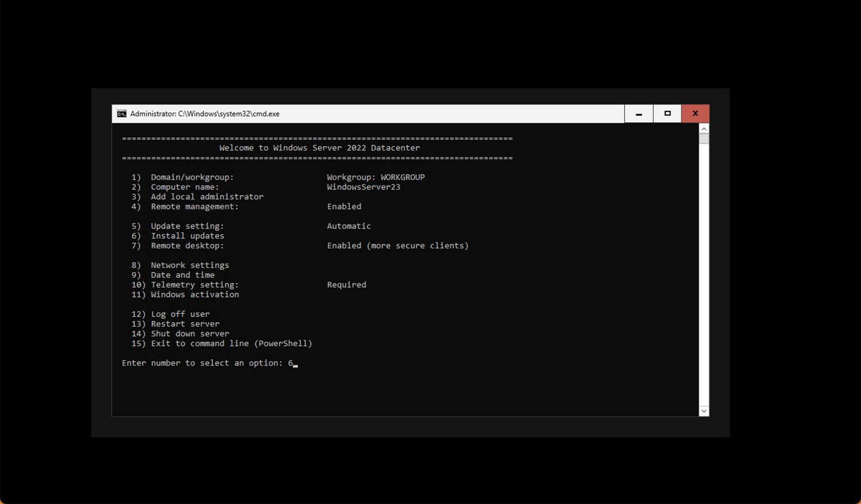The height and width of the screenshot is (504, 861).
Task: Click the 'Required' telemetry value
Action: click(347, 285)
